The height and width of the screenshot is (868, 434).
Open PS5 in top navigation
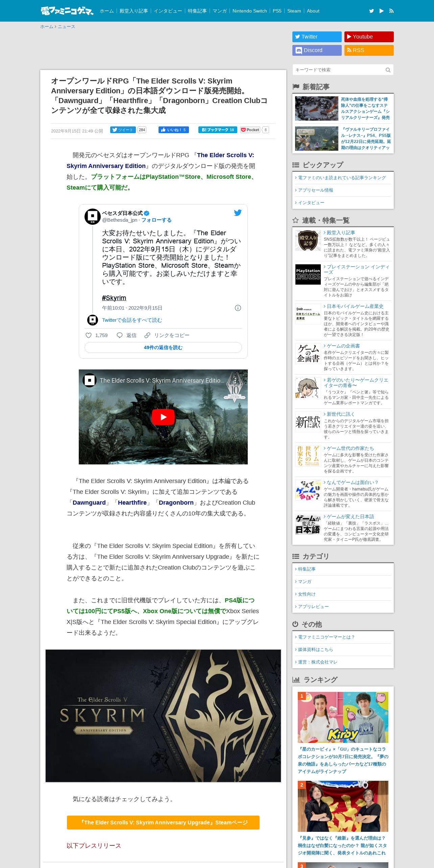[277, 11]
